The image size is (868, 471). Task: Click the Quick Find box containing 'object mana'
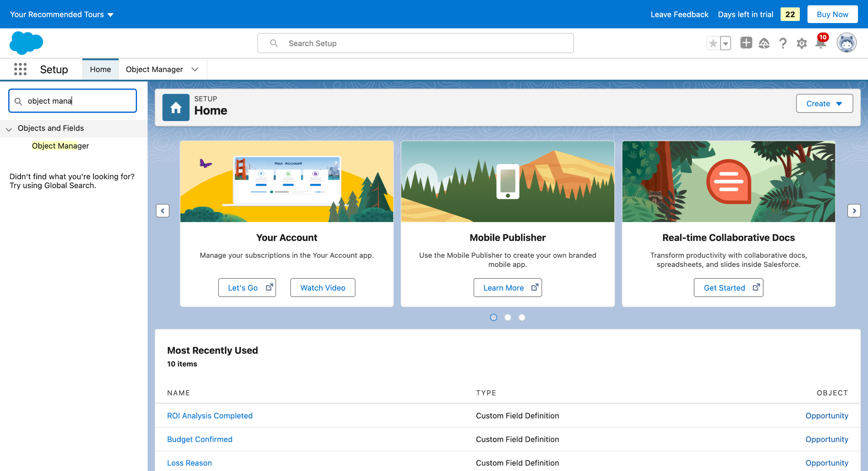(73, 101)
